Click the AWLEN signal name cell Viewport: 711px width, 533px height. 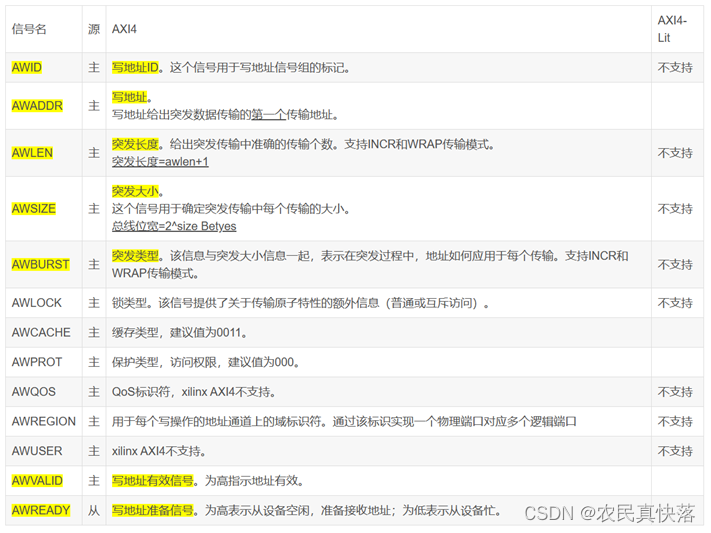(x=32, y=153)
